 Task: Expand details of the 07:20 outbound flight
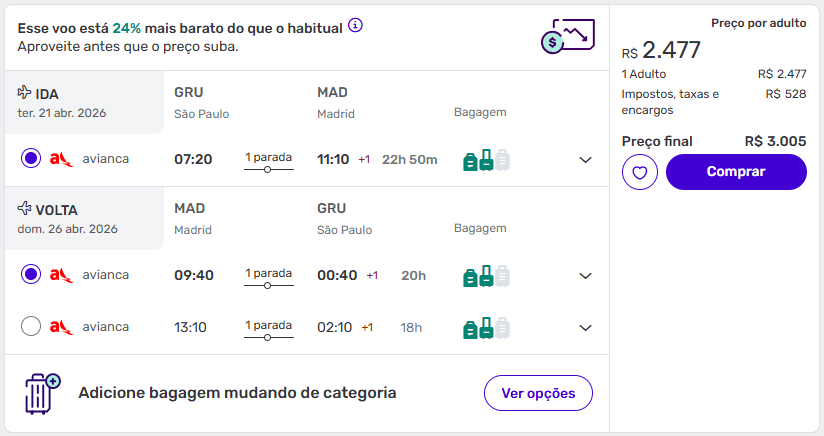[586, 160]
